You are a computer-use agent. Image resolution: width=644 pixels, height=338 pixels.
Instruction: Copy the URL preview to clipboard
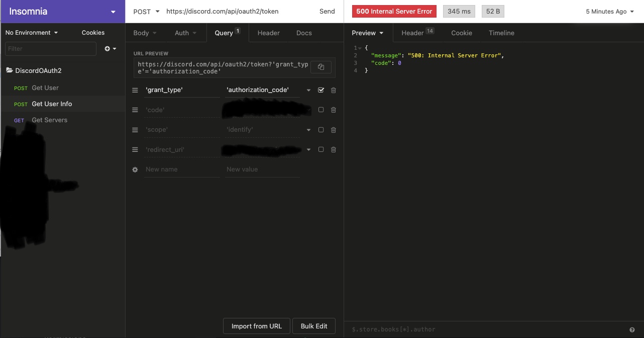pyautogui.click(x=320, y=67)
